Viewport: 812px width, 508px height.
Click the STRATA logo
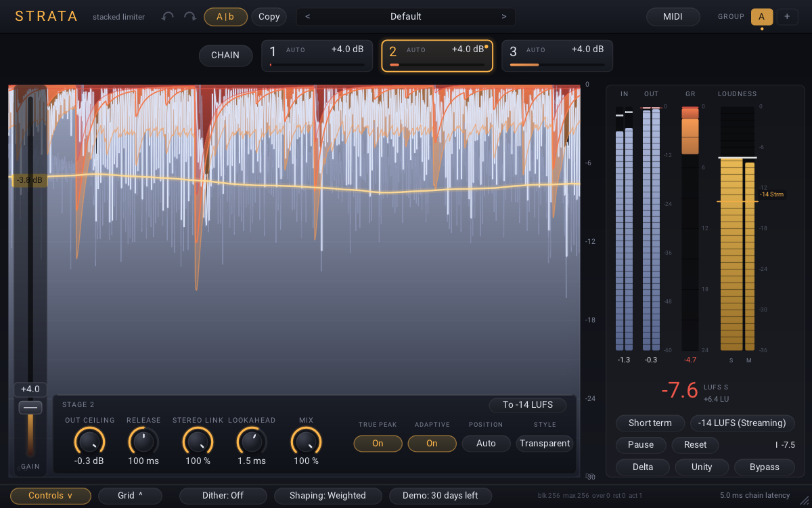coord(46,16)
